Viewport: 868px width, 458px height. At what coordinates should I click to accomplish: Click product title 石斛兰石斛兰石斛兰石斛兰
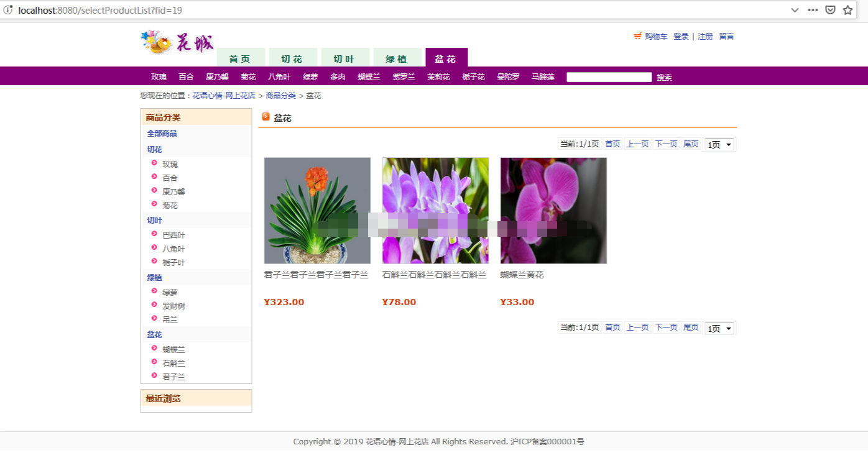435,275
